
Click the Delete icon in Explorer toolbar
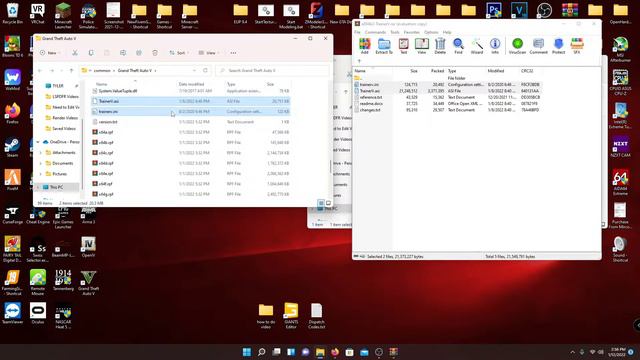(155, 53)
